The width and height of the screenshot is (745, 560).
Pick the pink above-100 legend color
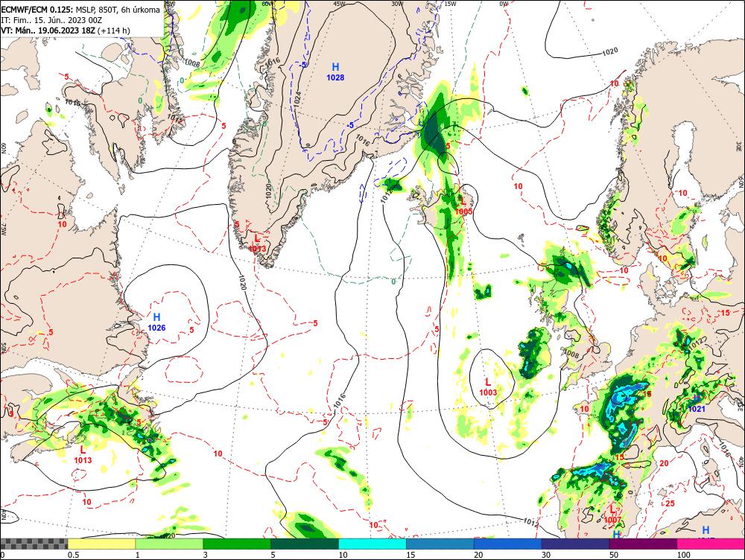(x=711, y=544)
